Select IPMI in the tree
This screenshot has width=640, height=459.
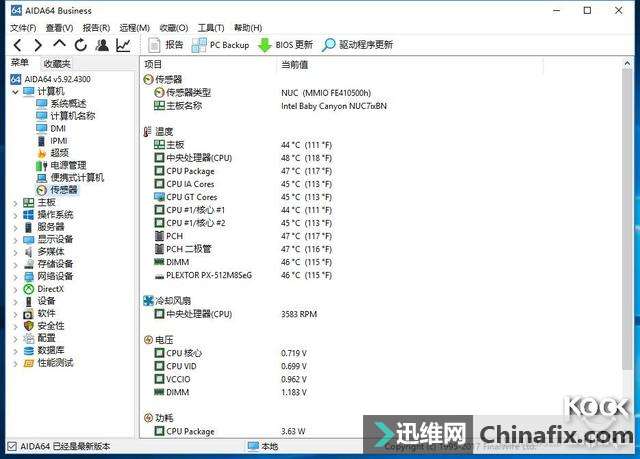click(x=52, y=141)
